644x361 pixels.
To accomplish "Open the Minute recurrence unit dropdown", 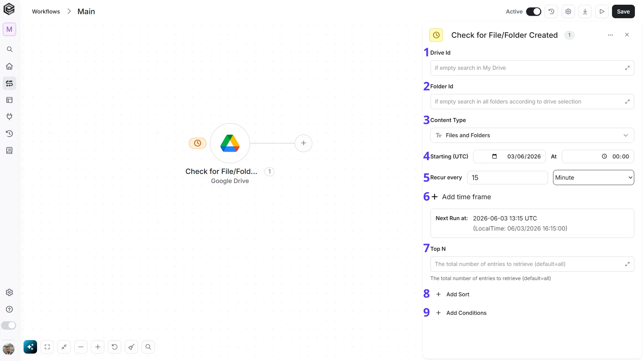I will click(x=593, y=178).
